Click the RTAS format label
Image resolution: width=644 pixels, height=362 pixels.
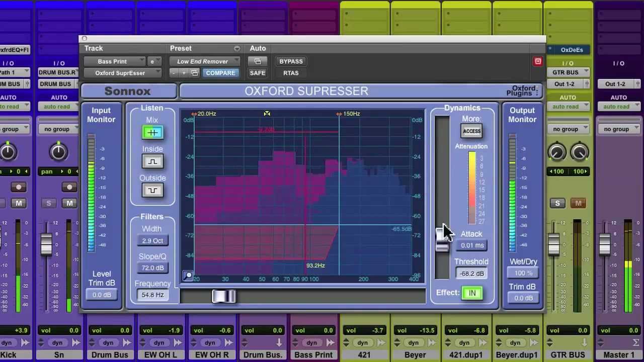pos(291,73)
